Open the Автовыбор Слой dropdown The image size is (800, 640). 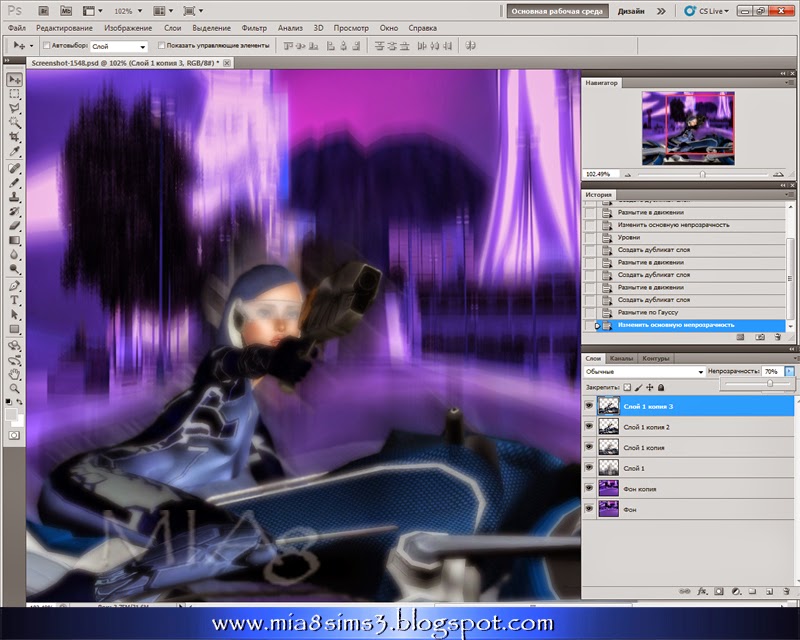tap(119, 46)
